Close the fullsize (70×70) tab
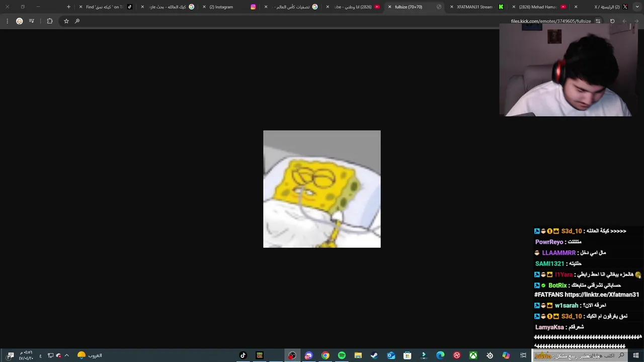The width and height of the screenshot is (644, 362). (389, 7)
